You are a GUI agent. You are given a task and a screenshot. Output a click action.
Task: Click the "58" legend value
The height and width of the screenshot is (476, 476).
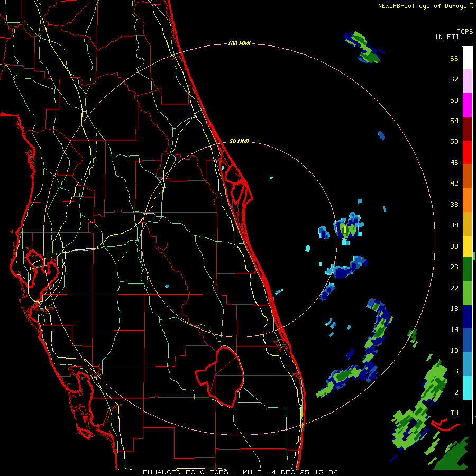[x=454, y=100]
